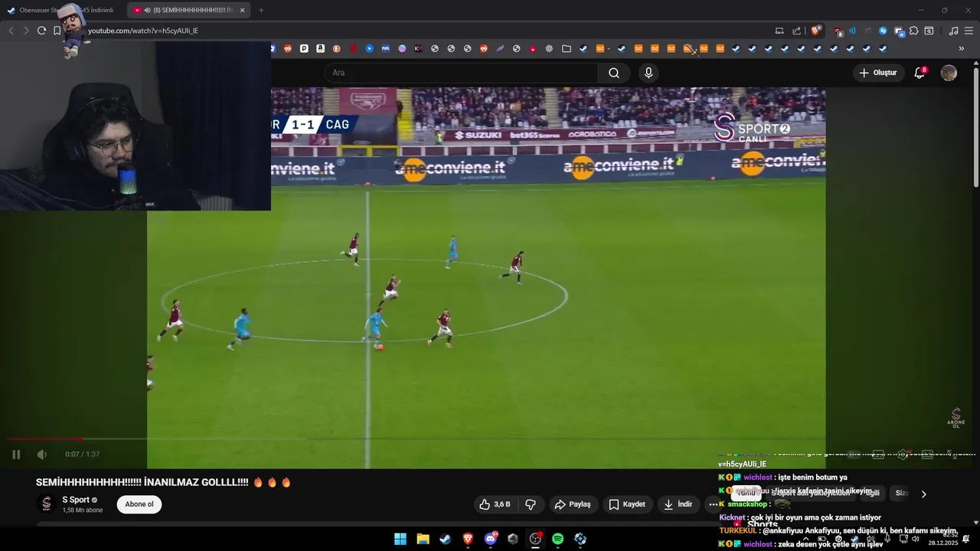Open Steam from the taskbar
980x551 pixels.
pos(445,539)
